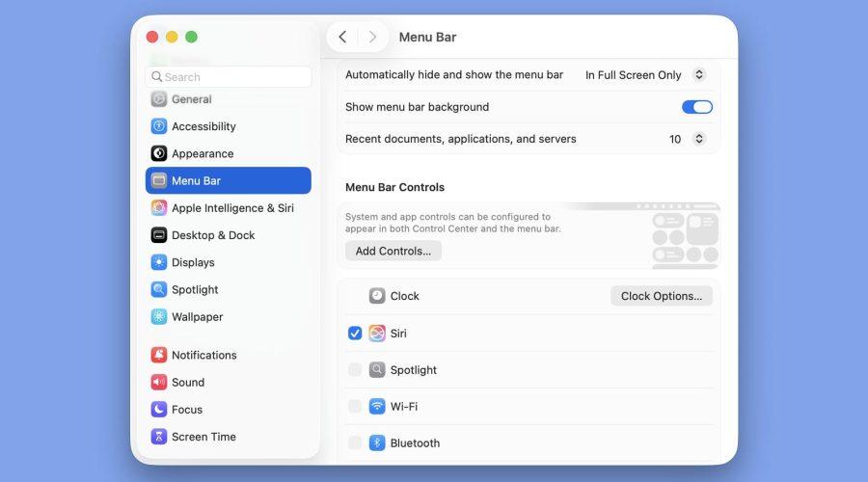Click the Desktop & Dock icon
The height and width of the screenshot is (482, 868).
pyautogui.click(x=159, y=235)
